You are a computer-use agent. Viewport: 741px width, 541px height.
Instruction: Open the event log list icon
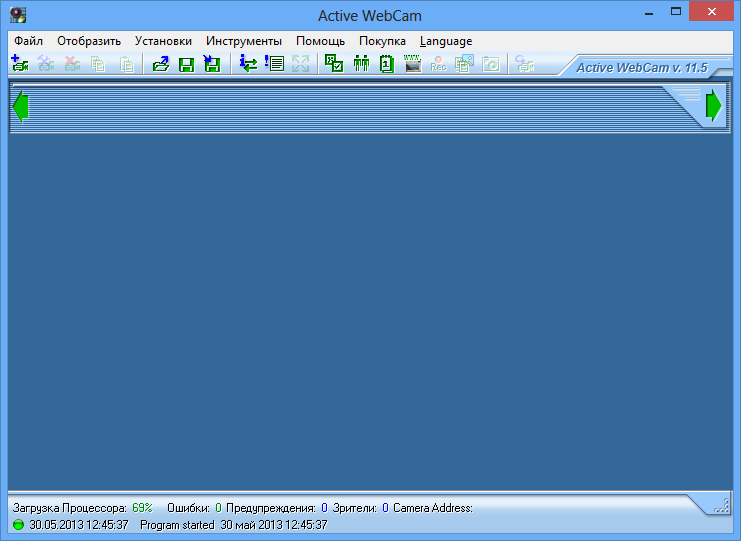pos(274,63)
